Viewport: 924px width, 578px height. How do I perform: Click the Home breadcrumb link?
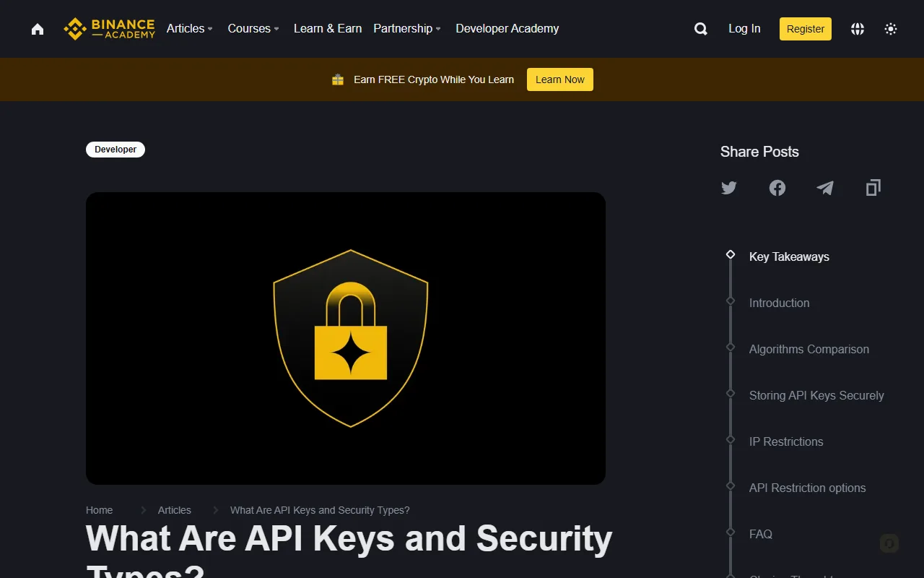point(100,510)
